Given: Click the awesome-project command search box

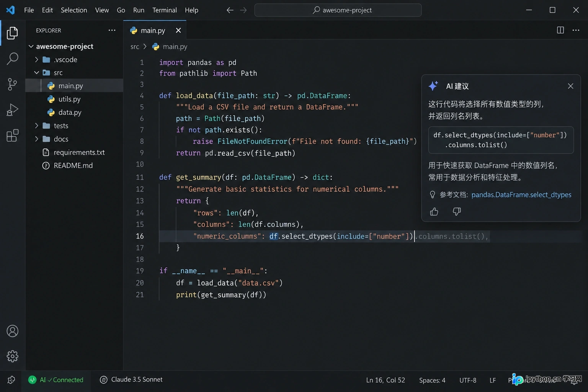Looking at the screenshot, I should (338, 10).
